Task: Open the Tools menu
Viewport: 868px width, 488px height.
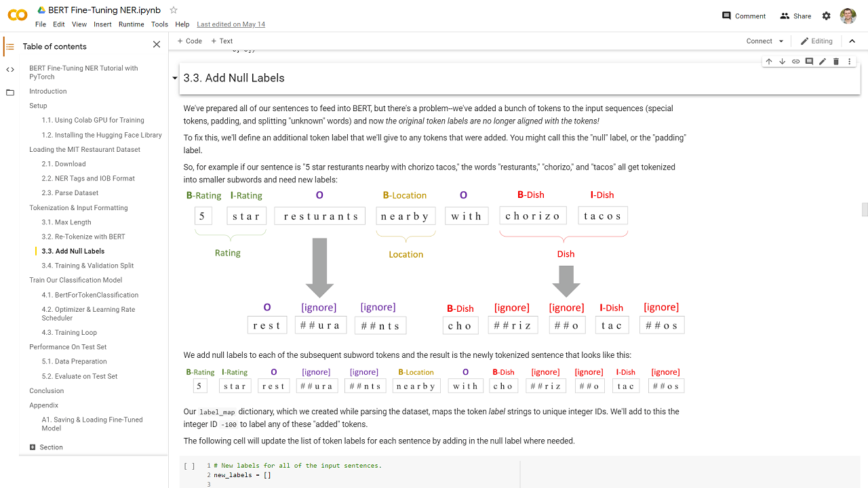Action: coord(159,24)
